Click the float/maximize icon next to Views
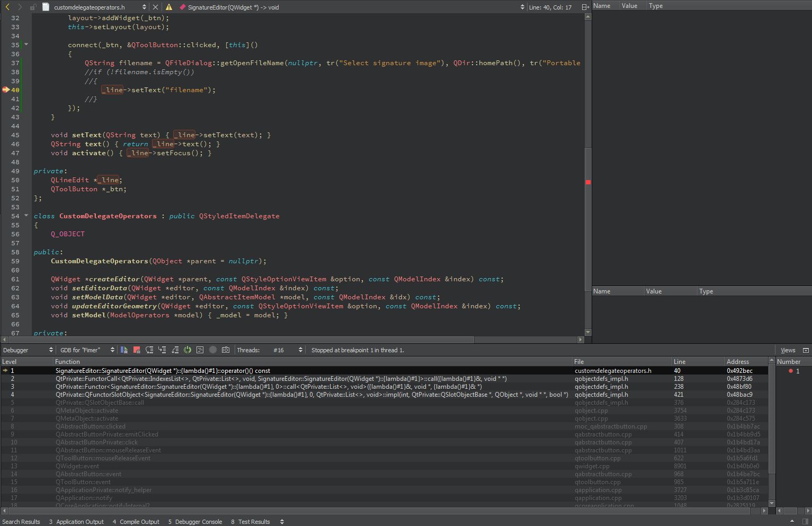This screenshot has width=812, height=526. click(x=806, y=350)
